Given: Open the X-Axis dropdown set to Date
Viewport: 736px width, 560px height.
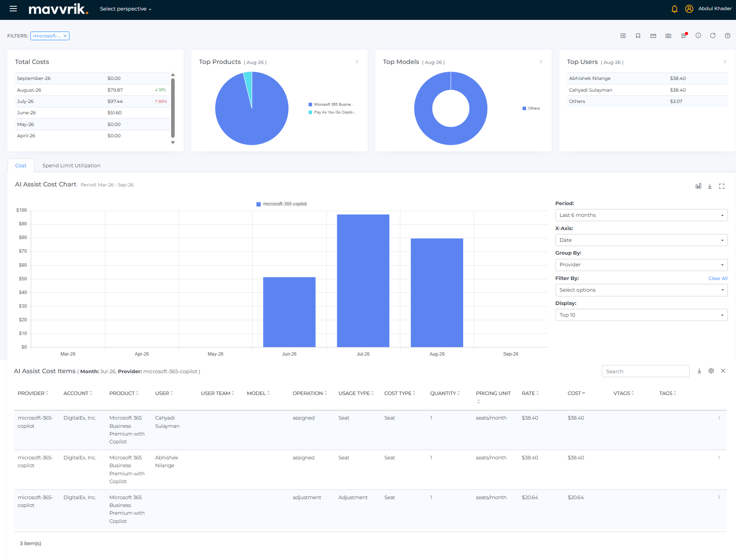Looking at the screenshot, I should point(641,240).
